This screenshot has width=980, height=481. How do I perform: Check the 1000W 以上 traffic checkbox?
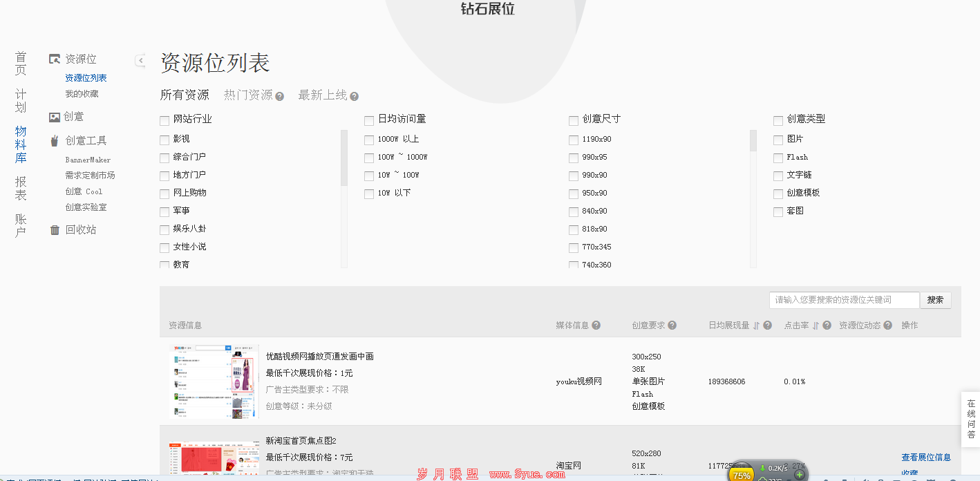tap(369, 140)
